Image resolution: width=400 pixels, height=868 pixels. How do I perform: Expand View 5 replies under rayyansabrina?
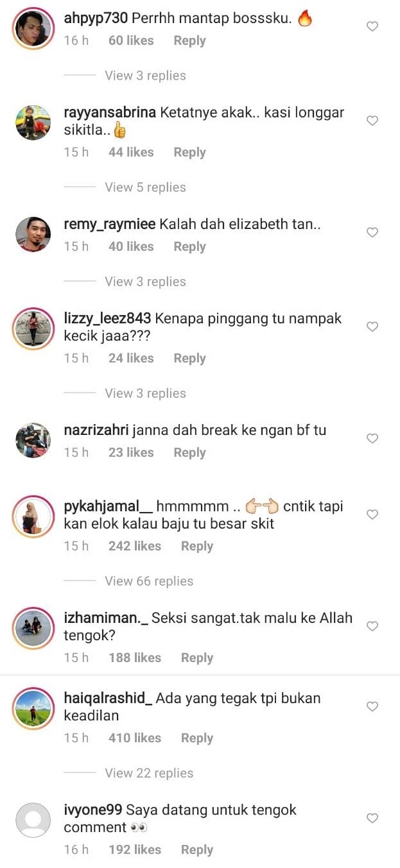tap(145, 187)
